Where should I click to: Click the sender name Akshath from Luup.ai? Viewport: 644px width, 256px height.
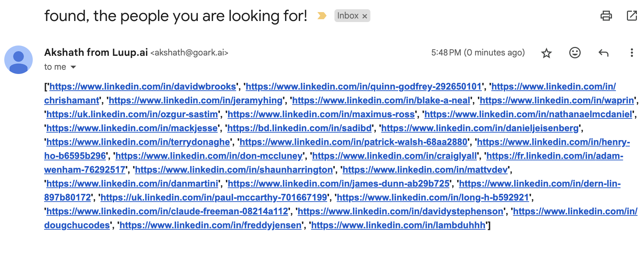click(x=96, y=53)
